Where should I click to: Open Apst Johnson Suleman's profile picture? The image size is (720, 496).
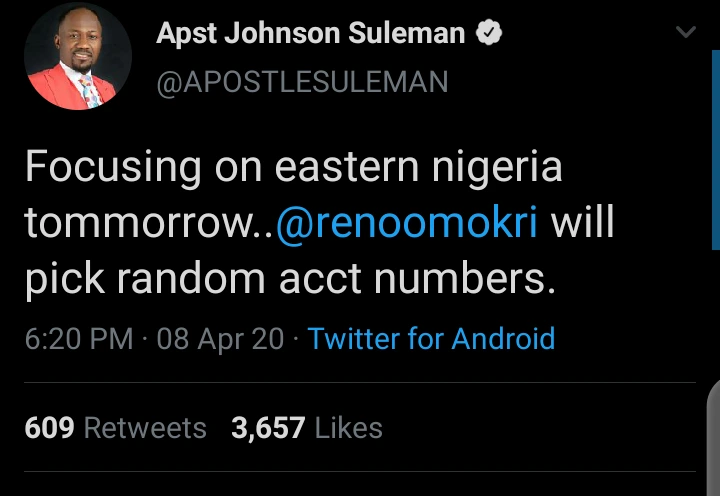pyautogui.click(x=77, y=57)
